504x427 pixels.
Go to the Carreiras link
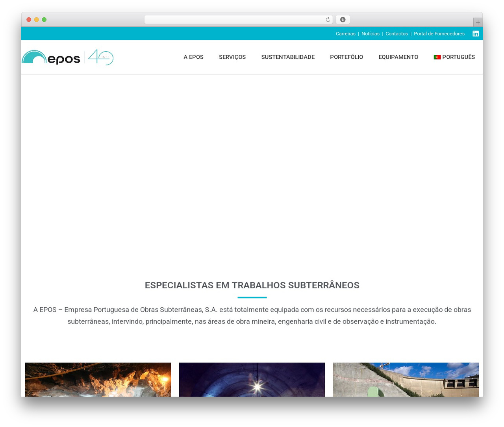[x=346, y=34]
